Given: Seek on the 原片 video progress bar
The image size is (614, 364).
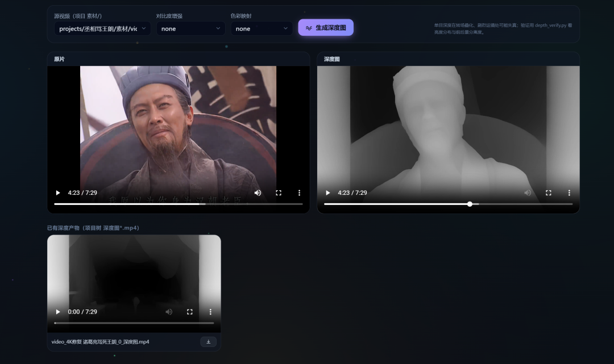Looking at the screenshot, I should point(178,204).
